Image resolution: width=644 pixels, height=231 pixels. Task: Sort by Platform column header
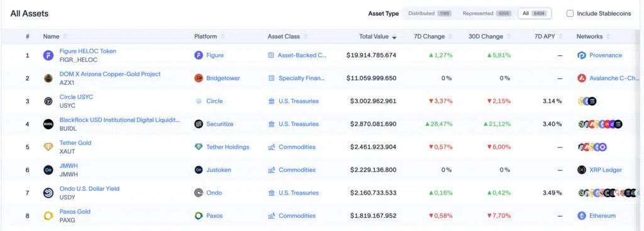[x=209, y=37]
